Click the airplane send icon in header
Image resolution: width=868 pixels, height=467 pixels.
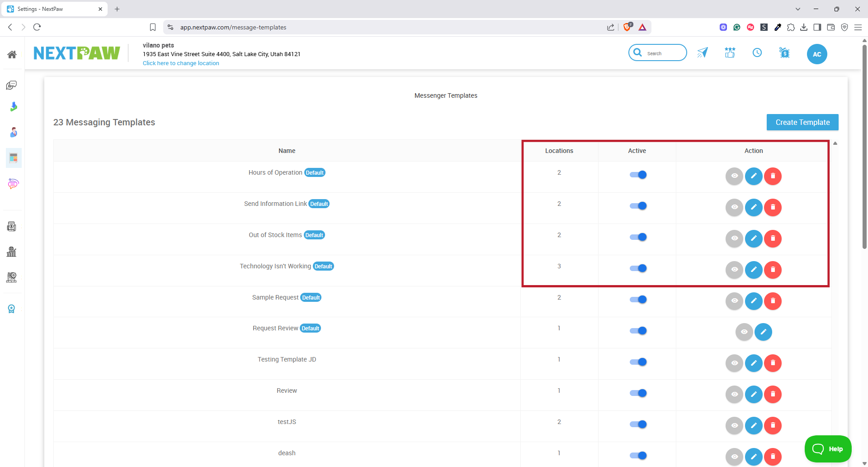coord(702,53)
